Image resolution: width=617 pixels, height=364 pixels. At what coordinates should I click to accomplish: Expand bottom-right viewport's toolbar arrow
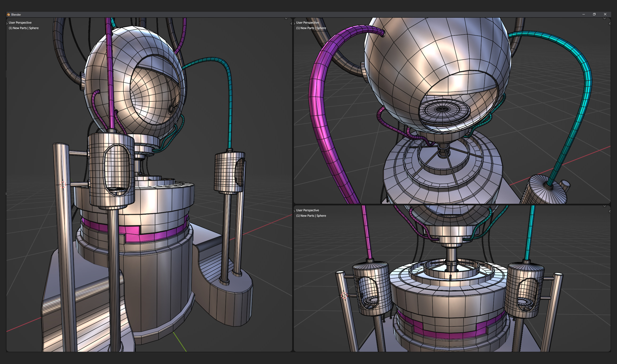pos(294,211)
